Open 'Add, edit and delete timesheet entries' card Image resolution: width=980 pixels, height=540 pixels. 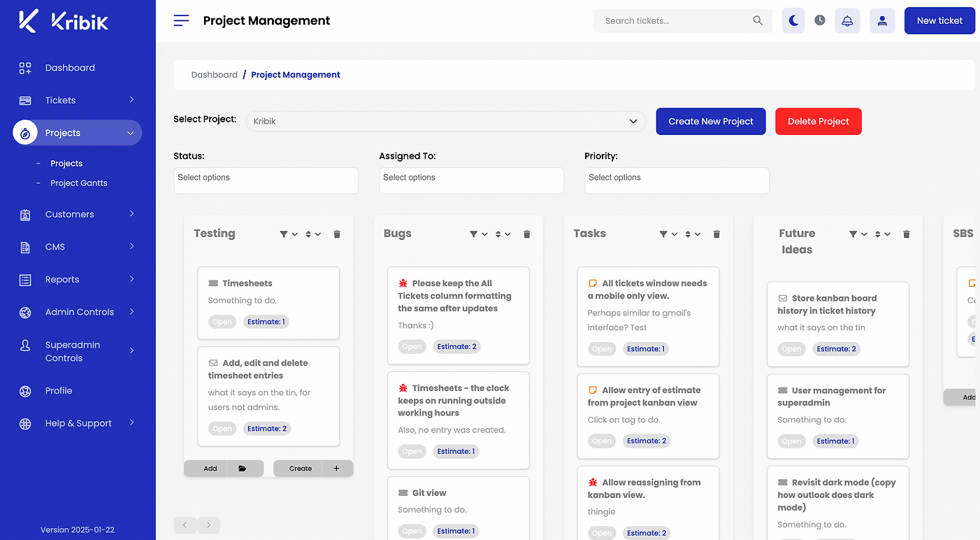click(x=268, y=397)
